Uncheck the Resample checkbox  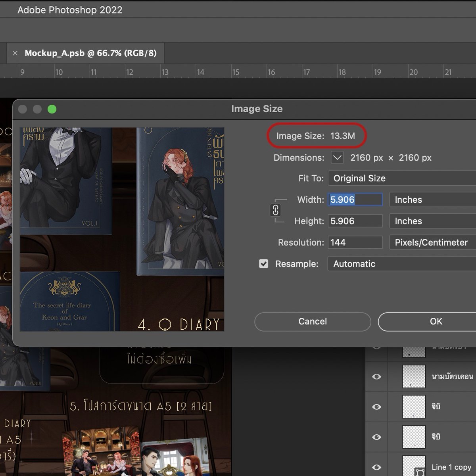263,264
